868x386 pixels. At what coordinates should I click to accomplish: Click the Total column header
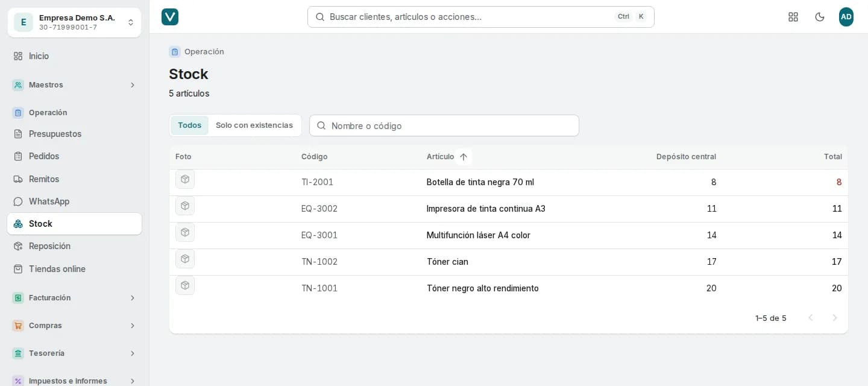832,157
